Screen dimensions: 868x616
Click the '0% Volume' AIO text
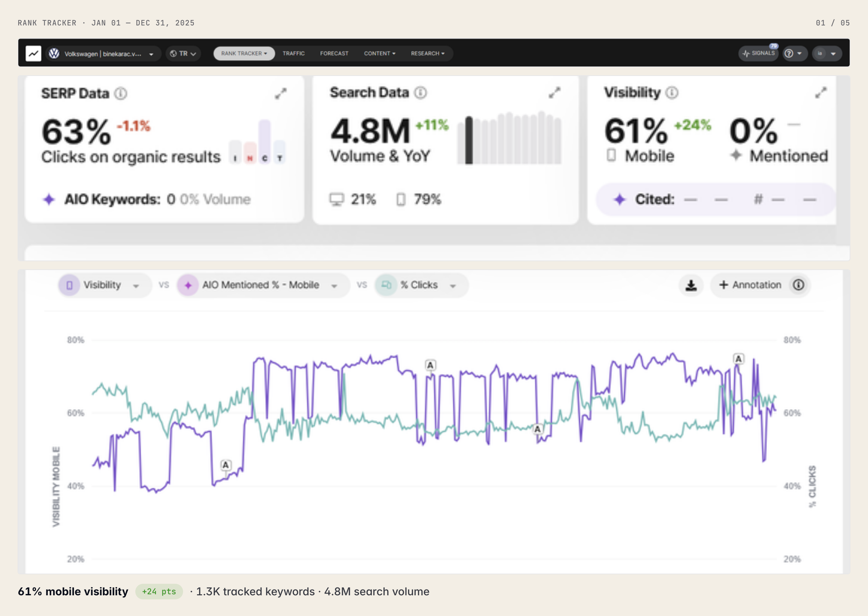(x=215, y=199)
